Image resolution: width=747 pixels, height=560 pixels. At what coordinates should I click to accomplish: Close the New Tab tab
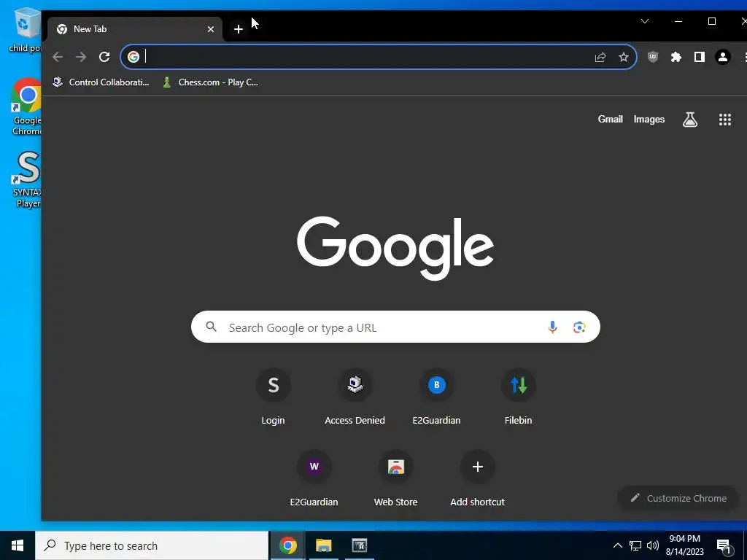211,29
